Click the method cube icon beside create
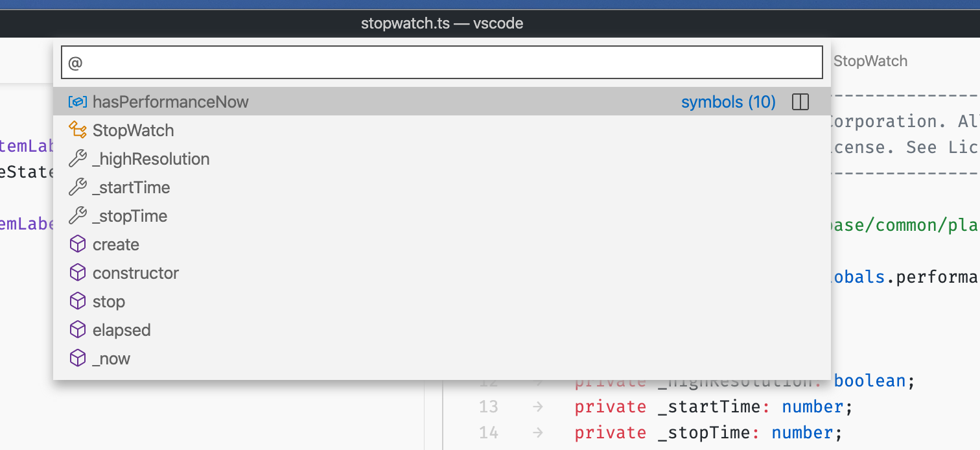The height and width of the screenshot is (450, 980). pyautogui.click(x=78, y=244)
